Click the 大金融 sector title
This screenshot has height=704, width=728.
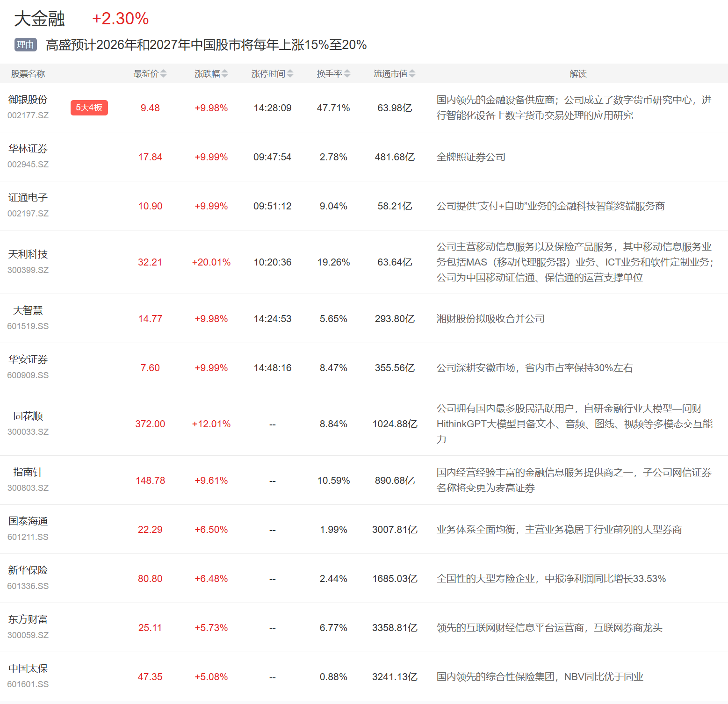(39, 19)
